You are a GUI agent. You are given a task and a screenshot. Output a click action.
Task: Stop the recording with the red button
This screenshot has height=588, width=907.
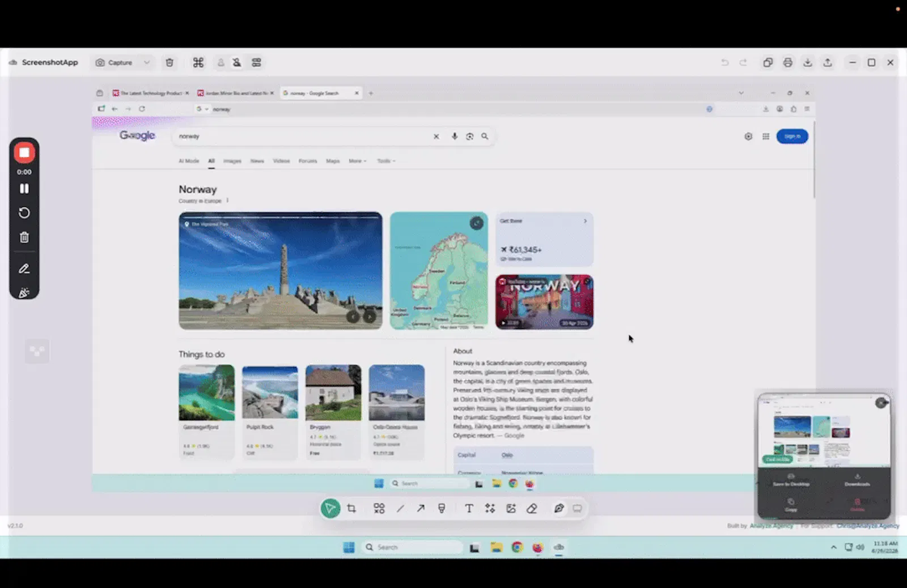point(24,152)
